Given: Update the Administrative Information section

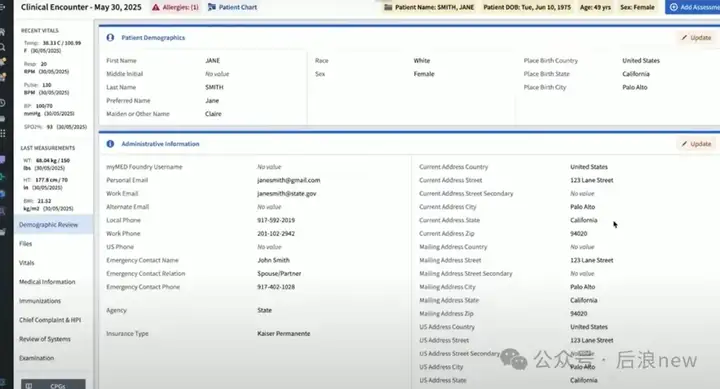Looking at the screenshot, I should coord(696,144).
